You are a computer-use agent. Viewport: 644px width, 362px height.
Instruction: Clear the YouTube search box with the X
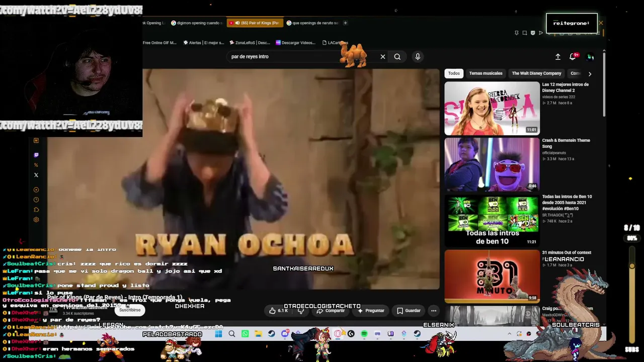(x=383, y=57)
